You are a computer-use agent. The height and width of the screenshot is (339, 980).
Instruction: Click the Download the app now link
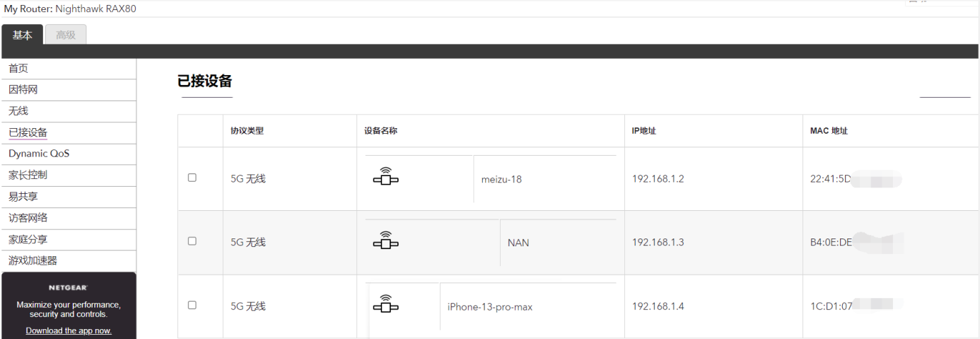69,331
